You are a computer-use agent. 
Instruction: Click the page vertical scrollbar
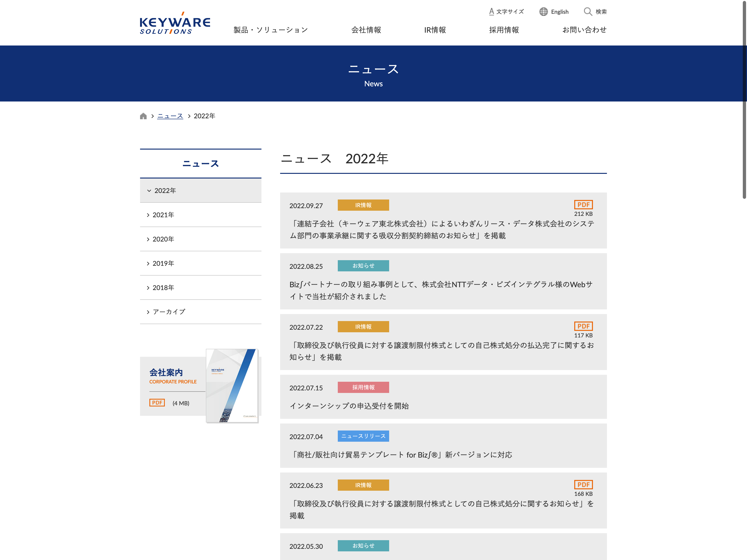tap(744, 101)
